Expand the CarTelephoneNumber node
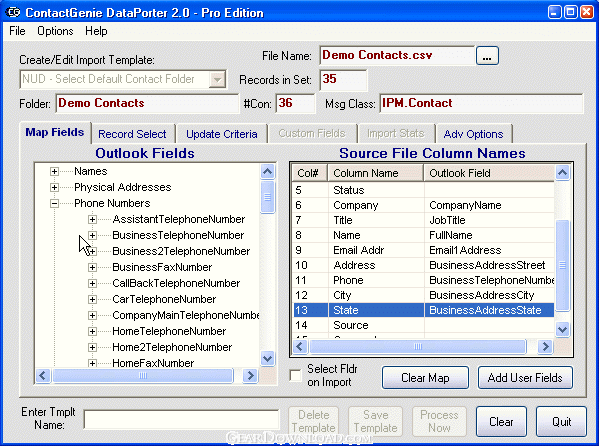This screenshot has height=446, width=599. [x=92, y=300]
